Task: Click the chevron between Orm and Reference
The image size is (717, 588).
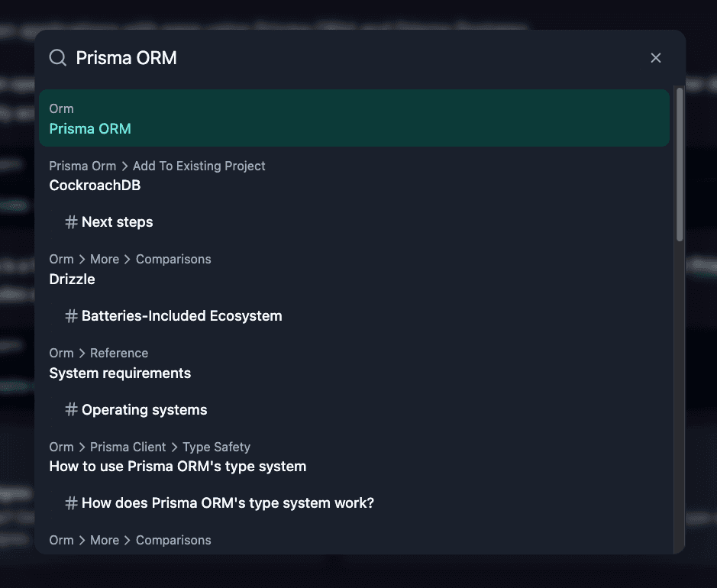Action: (84, 353)
